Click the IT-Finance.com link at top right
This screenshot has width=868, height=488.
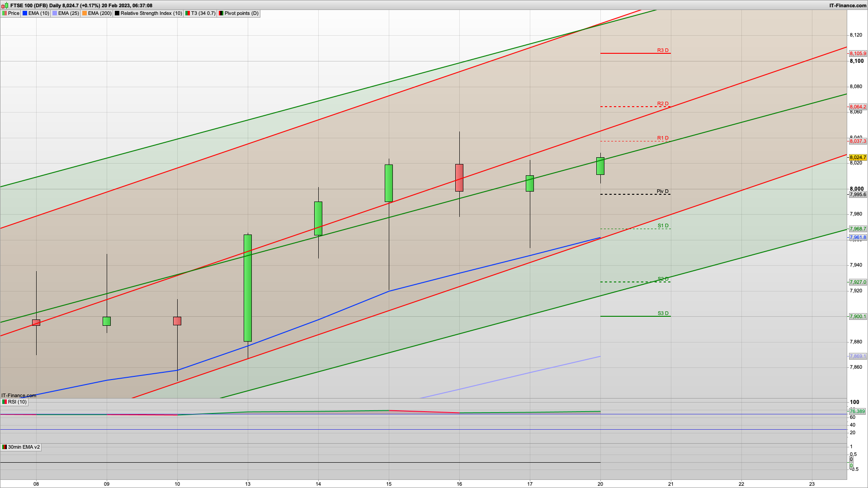[x=848, y=5]
